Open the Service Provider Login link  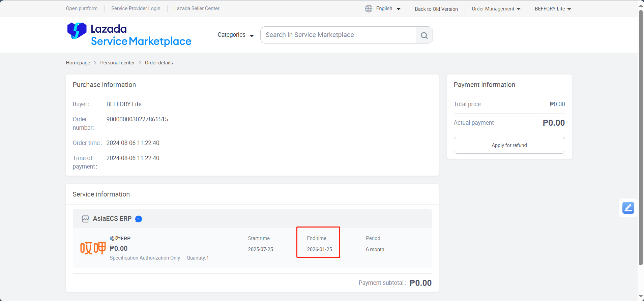136,8
